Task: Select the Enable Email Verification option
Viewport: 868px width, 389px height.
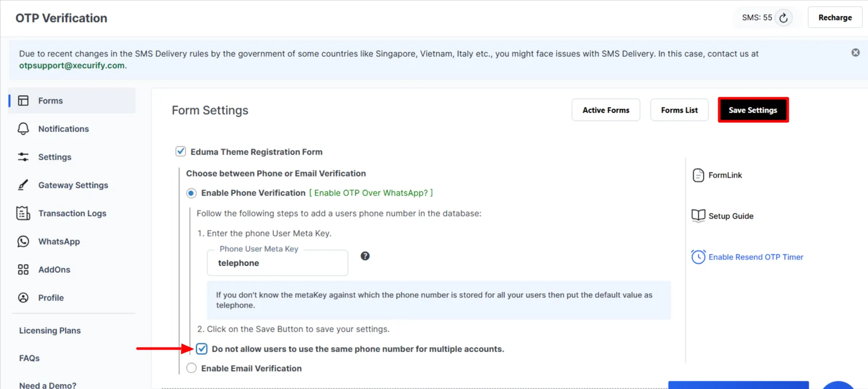Action: (191, 368)
